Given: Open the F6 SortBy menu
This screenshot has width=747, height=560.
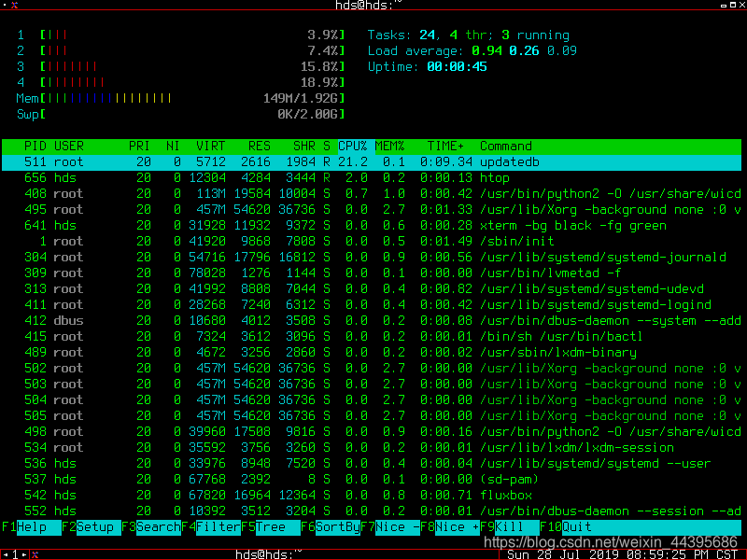Looking at the screenshot, I should [331, 527].
